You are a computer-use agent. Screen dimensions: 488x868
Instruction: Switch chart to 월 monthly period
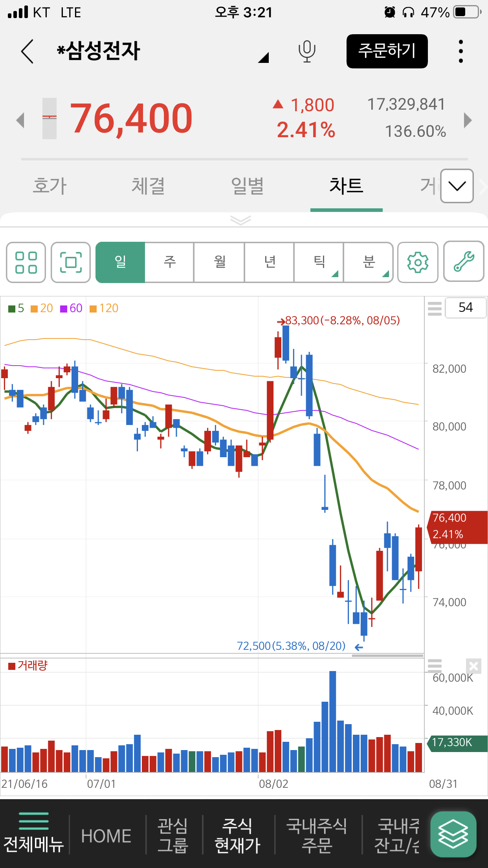(219, 262)
